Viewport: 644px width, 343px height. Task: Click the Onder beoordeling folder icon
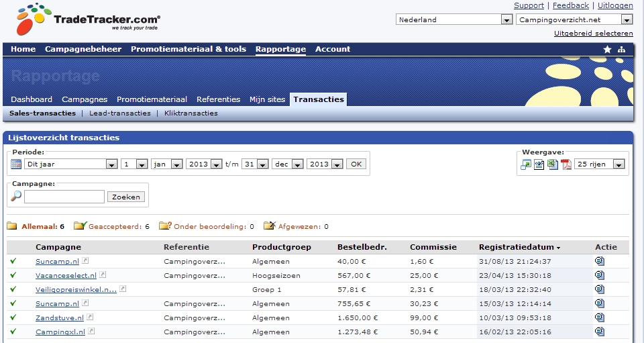(x=165, y=226)
